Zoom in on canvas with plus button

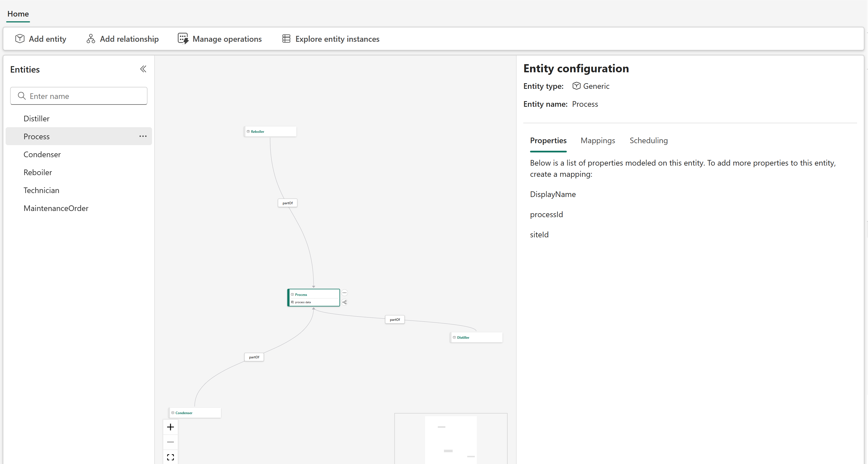(x=171, y=427)
